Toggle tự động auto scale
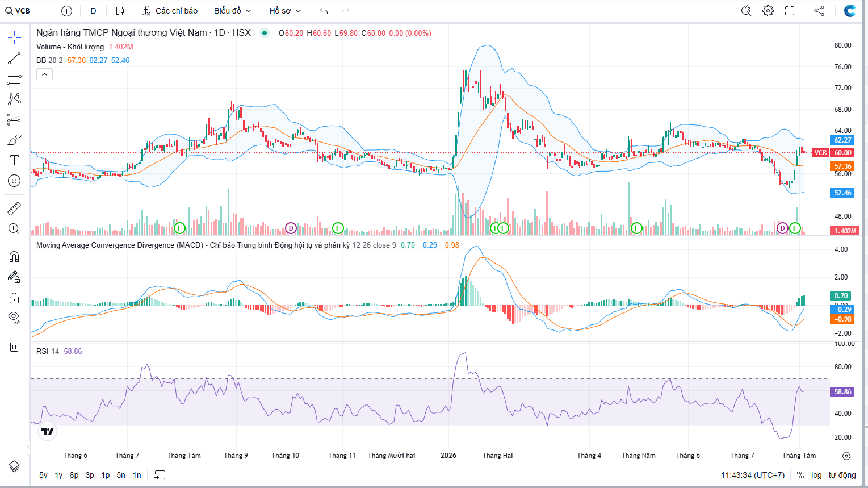868x488 pixels. (x=842, y=475)
